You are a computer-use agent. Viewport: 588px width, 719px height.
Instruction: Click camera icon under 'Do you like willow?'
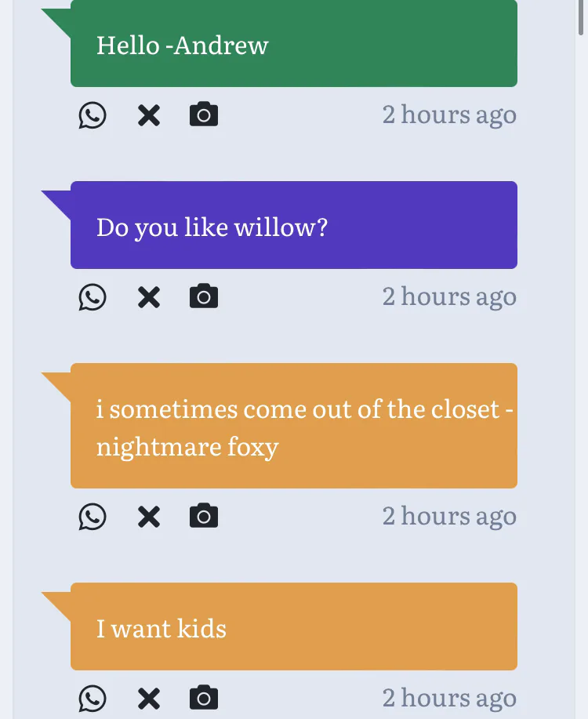pos(204,297)
